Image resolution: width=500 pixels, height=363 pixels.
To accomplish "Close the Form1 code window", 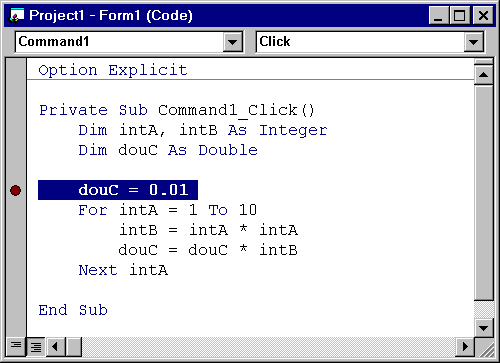I will pos(483,16).
